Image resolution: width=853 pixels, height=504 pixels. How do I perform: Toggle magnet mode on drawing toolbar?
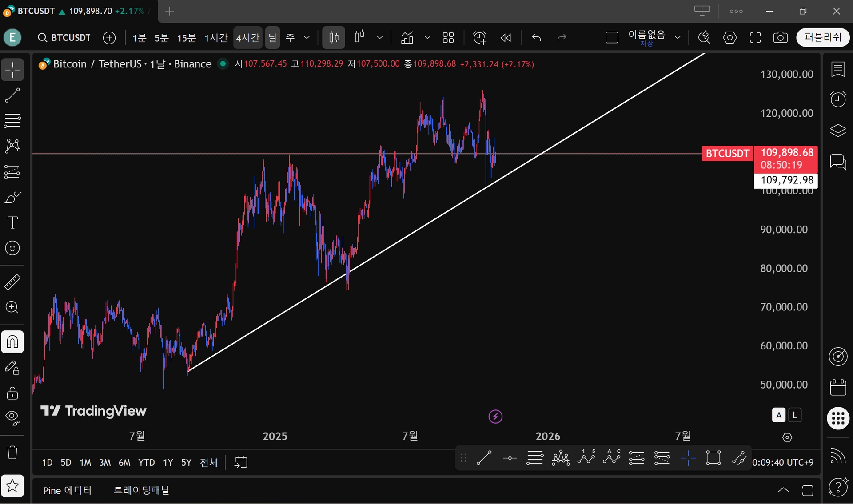coord(12,342)
